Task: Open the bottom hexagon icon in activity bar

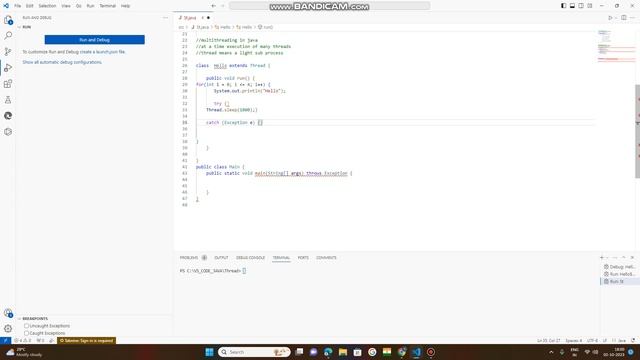Action: (8, 132)
